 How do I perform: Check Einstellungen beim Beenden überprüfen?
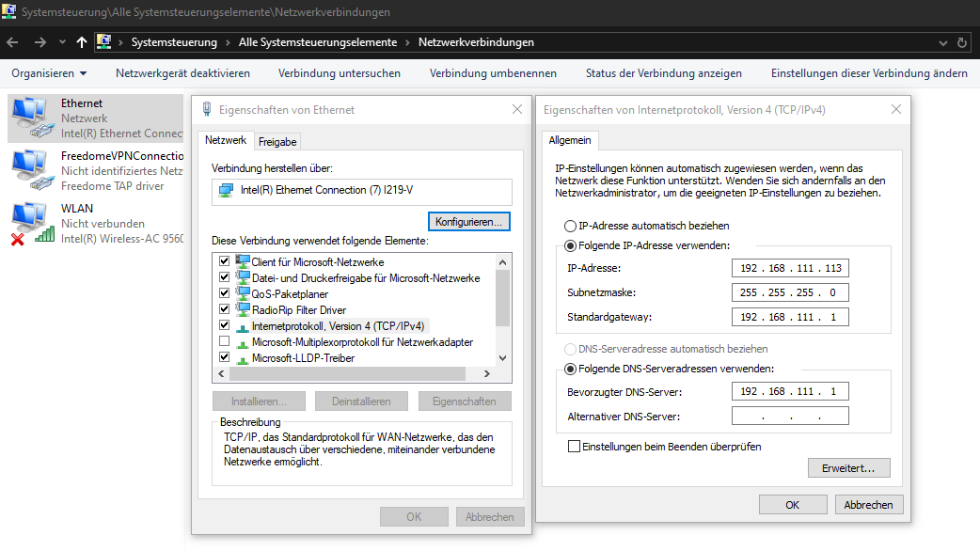(574, 446)
